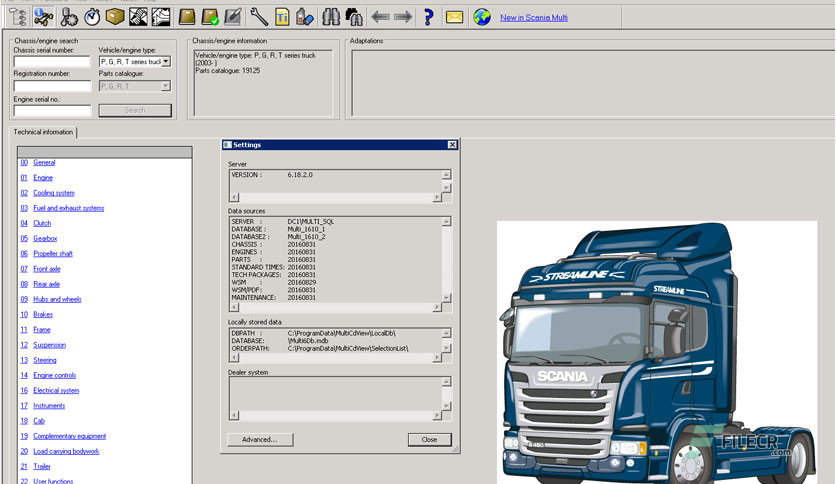Click Advanced... in the Settings dialog
The image size is (836, 484).
260,439
